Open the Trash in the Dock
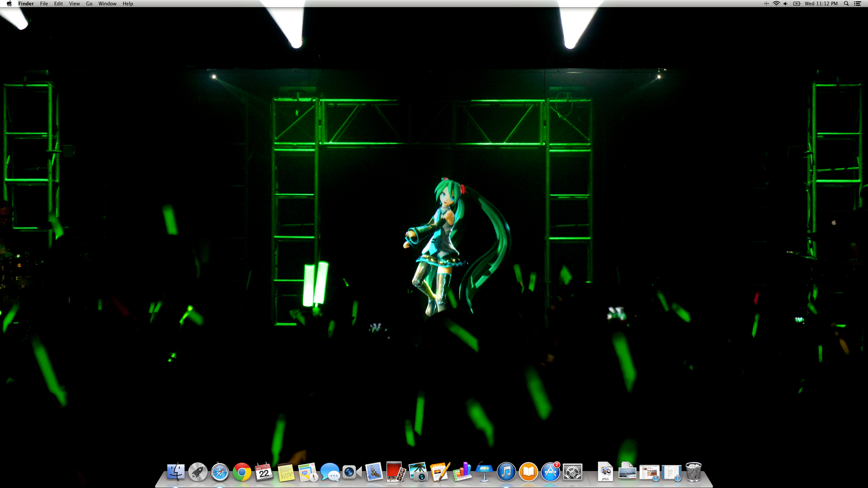Viewport: 868px width, 488px height. coord(693,472)
